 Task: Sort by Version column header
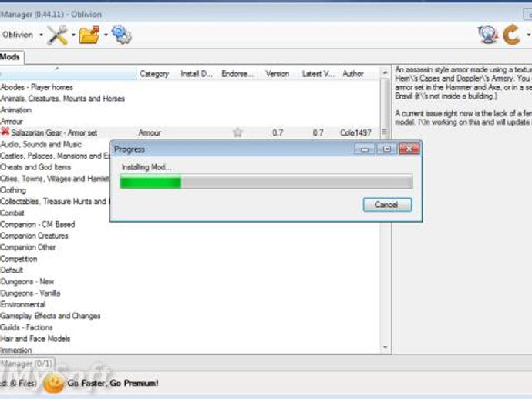coord(278,74)
